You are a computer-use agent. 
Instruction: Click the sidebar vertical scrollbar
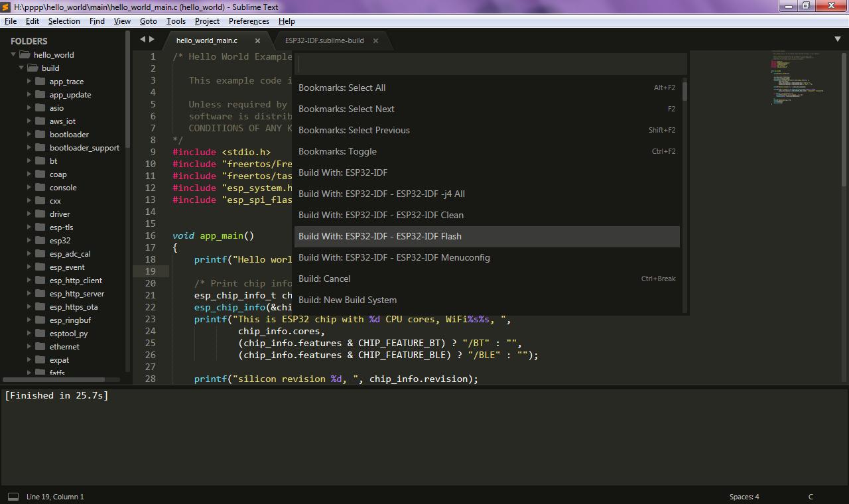point(128,90)
